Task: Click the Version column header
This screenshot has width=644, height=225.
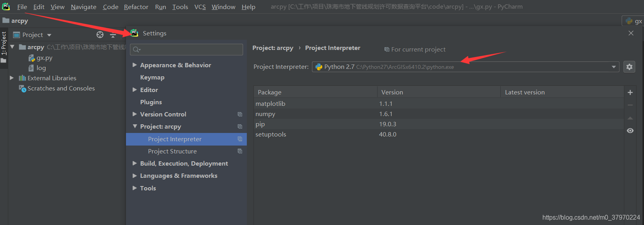Action: [439, 92]
